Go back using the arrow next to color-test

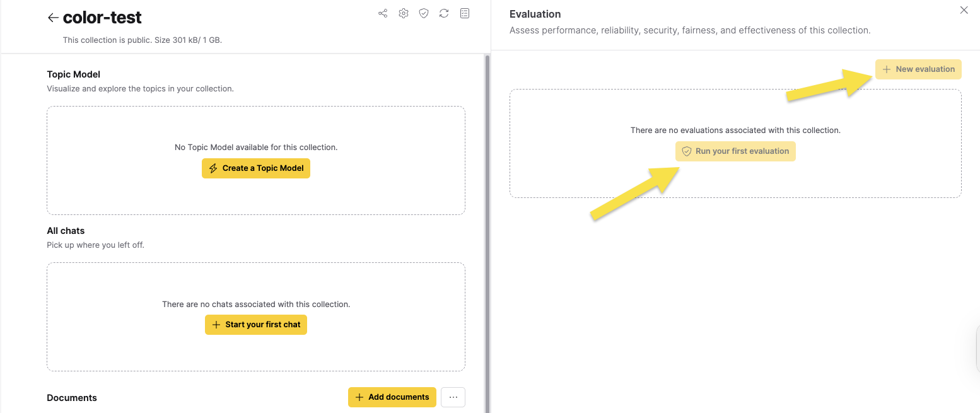[53, 17]
